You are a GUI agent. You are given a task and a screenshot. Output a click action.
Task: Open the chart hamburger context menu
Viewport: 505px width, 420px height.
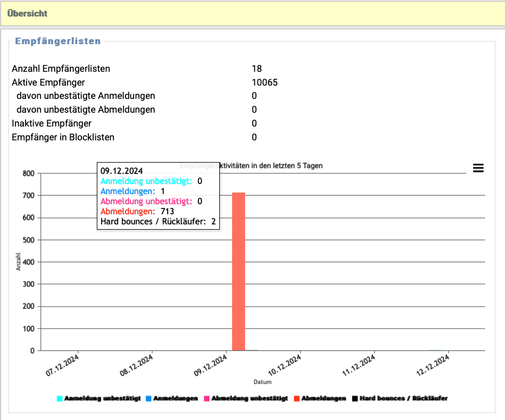tap(478, 168)
